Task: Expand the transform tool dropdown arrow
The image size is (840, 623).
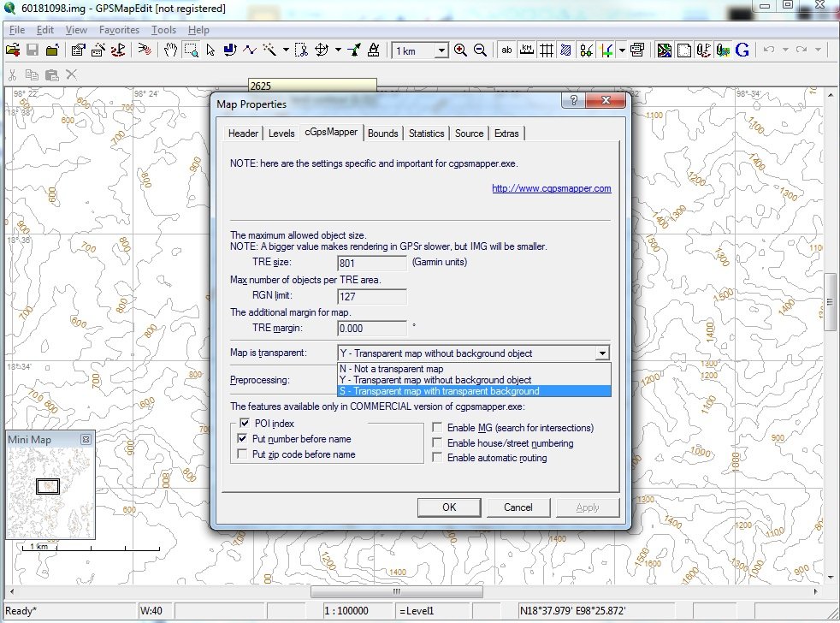Action: [338, 50]
